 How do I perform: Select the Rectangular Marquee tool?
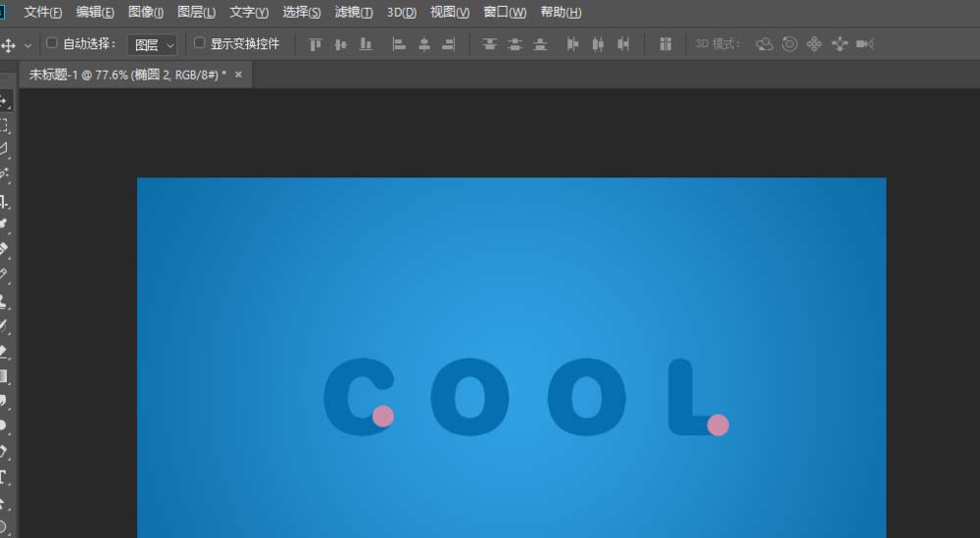(x=4, y=125)
